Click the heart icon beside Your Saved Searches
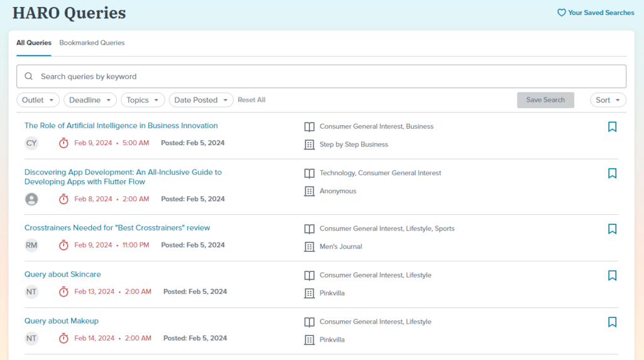This screenshot has width=644, height=360. tap(562, 13)
